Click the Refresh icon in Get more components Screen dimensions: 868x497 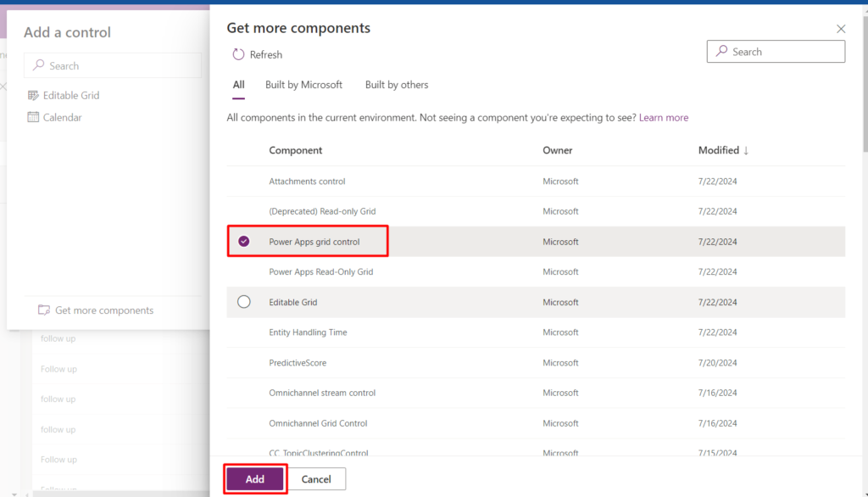(x=238, y=54)
